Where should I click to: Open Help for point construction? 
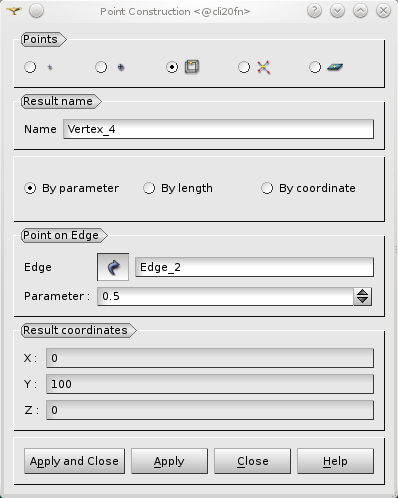point(335,461)
